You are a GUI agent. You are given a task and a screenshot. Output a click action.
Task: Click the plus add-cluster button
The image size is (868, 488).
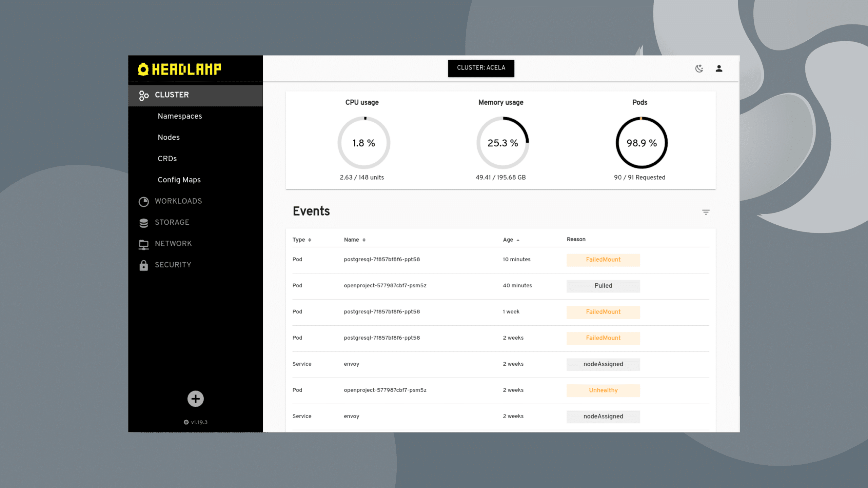pyautogui.click(x=196, y=399)
